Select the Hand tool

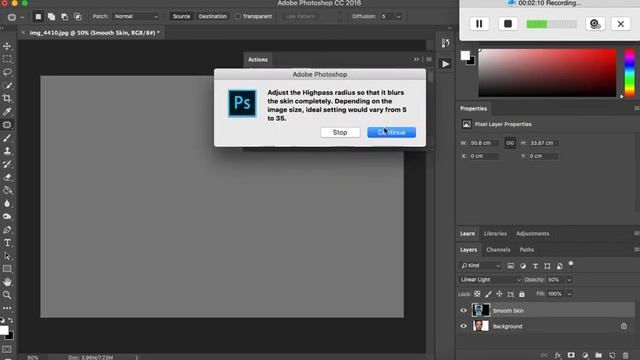click(x=7, y=282)
